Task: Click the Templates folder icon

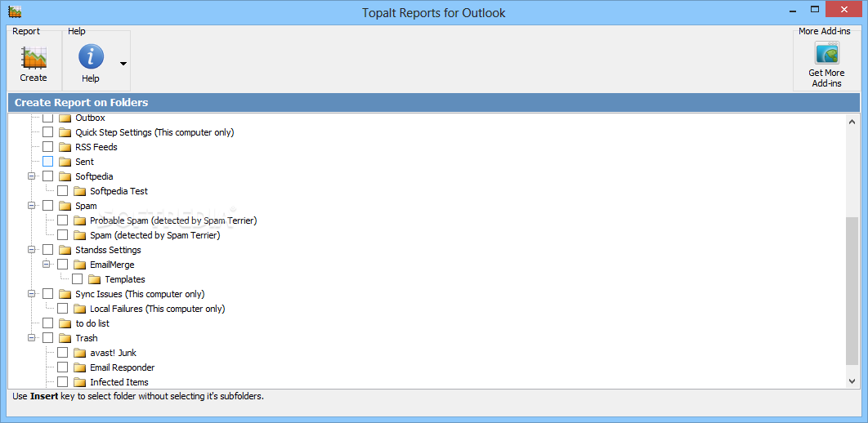Action: pos(95,279)
